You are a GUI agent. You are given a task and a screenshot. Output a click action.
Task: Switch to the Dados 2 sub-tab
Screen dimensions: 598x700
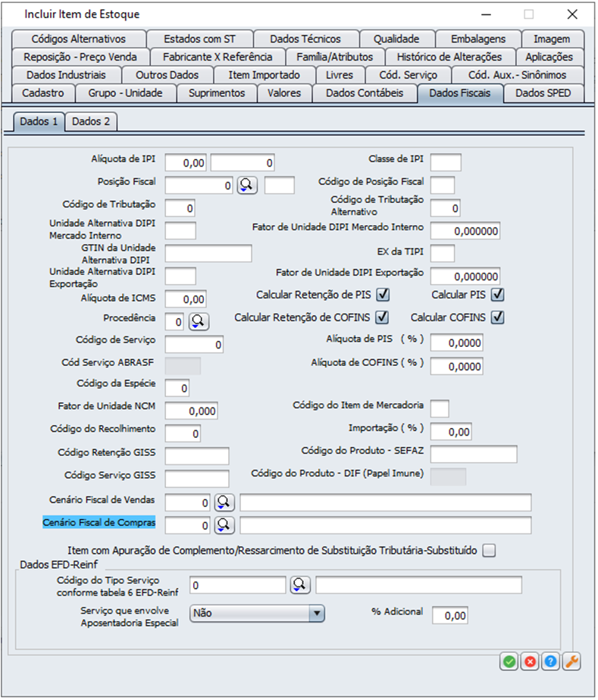click(x=90, y=121)
